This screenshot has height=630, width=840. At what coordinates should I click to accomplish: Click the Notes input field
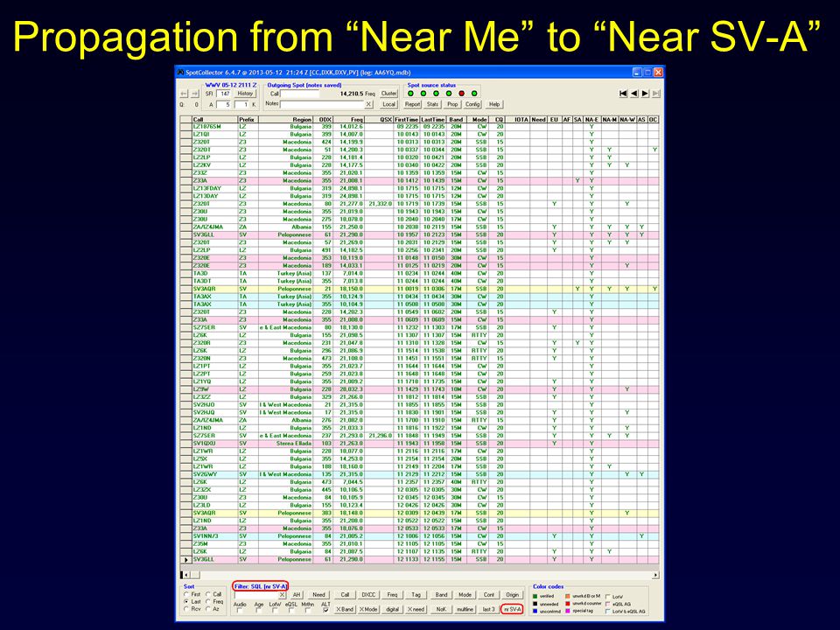tap(322, 104)
